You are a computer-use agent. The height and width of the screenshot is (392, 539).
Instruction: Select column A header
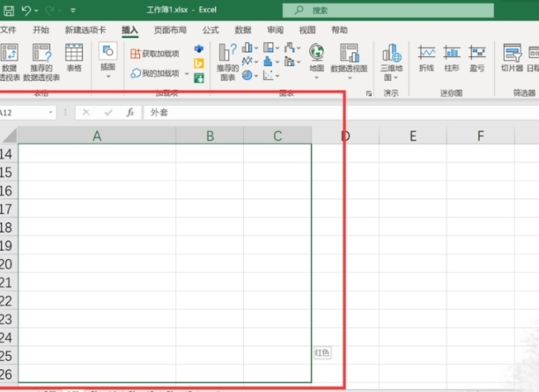pyautogui.click(x=97, y=136)
